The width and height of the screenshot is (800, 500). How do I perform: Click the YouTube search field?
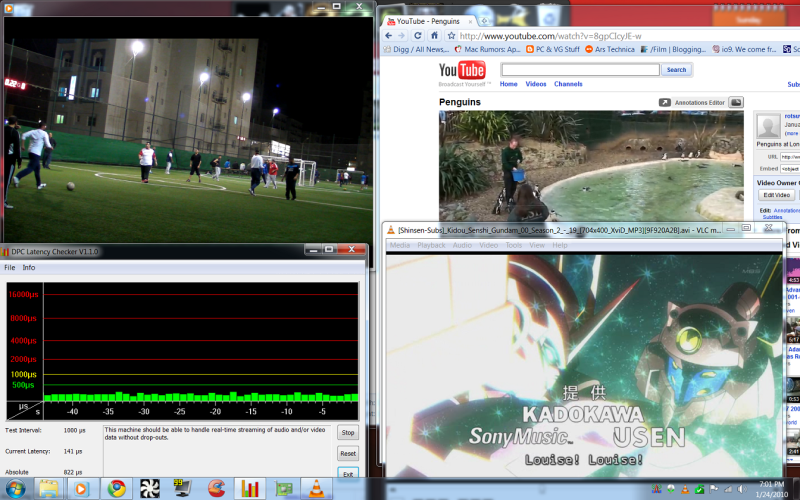580,70
